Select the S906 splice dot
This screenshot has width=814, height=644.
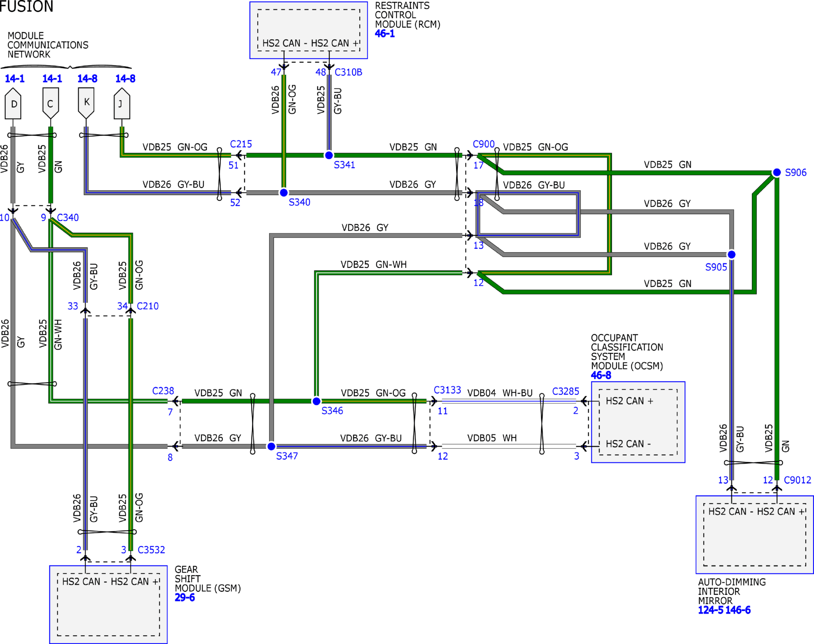pyautogui.click(x=777, y=173)
